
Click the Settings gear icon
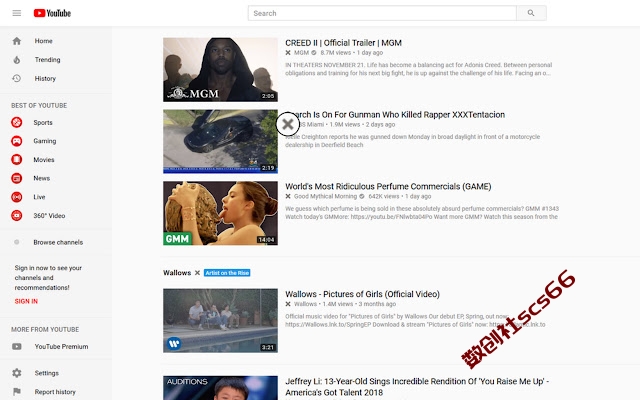[17, 373]
